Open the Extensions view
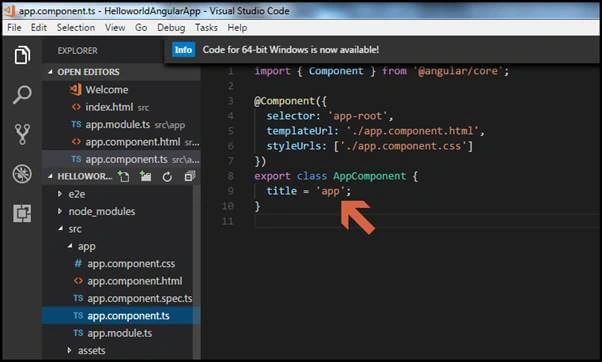602x362 pixels. [x=22, y=213]
